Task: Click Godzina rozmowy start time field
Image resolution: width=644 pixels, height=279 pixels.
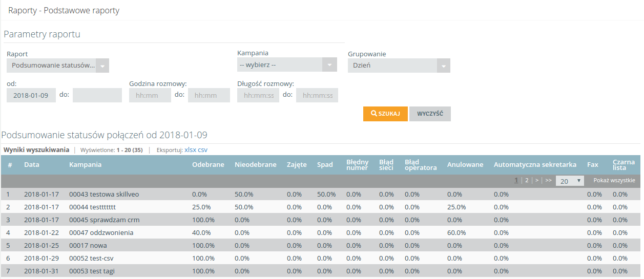Action: pos(150,95)
